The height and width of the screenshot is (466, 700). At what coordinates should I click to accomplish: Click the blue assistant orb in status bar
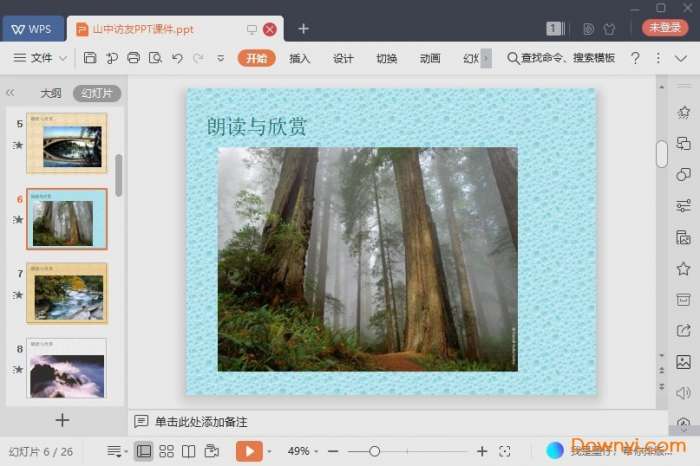click(555, 450)
